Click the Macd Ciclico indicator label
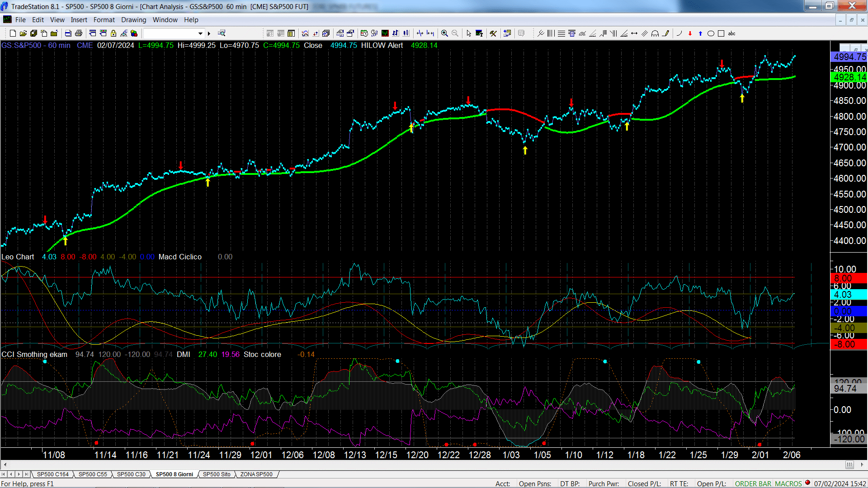 [180, 257]
